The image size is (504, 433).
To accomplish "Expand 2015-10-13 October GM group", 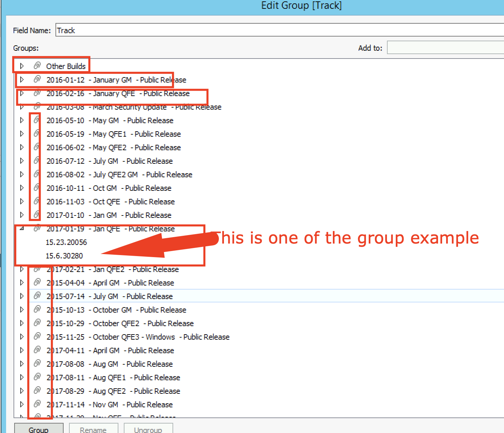I will point(22,310).
